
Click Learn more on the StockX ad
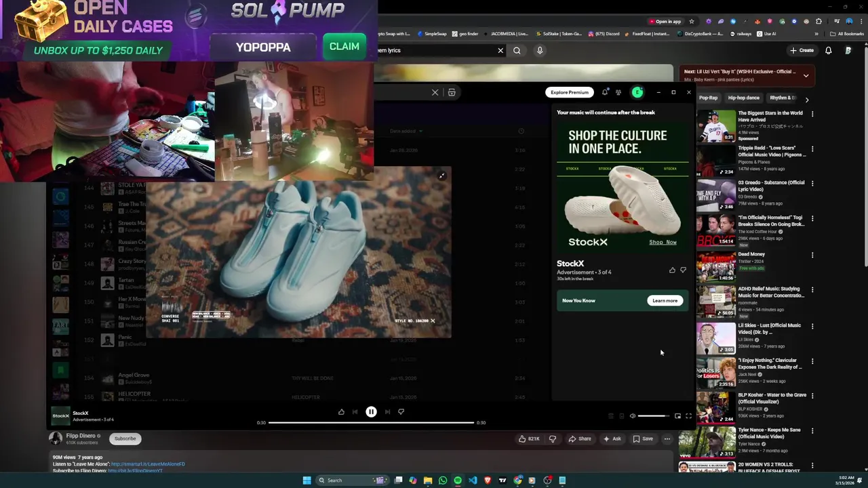665,300
